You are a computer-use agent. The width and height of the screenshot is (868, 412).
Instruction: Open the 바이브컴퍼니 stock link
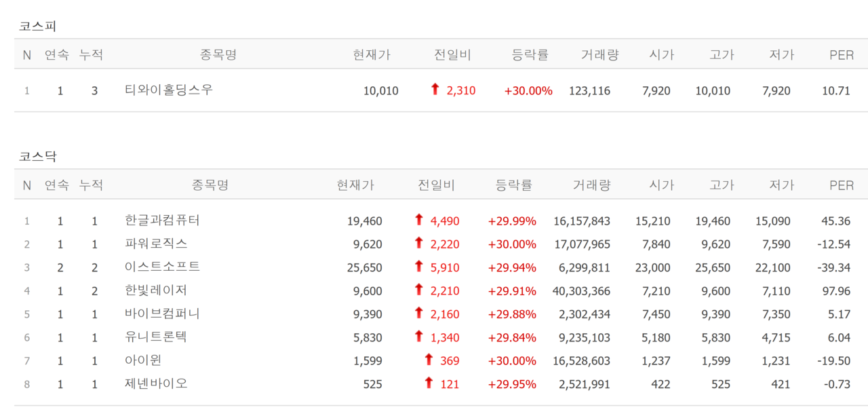pos(163,314)
